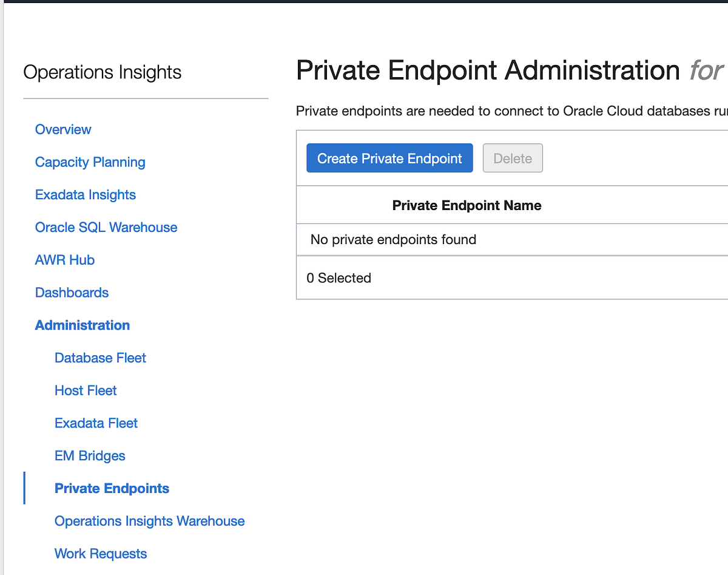Go to Oracle SQL Warehouse
The image size is (728, 575).
106,227
